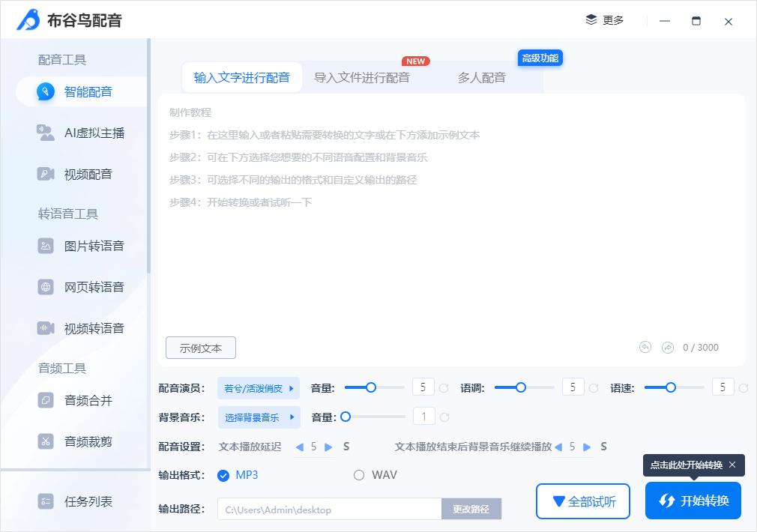Decrease 背景音乐继续播放 seconds with left arrow
Screen dimensions: 757x532
[558, 447]
